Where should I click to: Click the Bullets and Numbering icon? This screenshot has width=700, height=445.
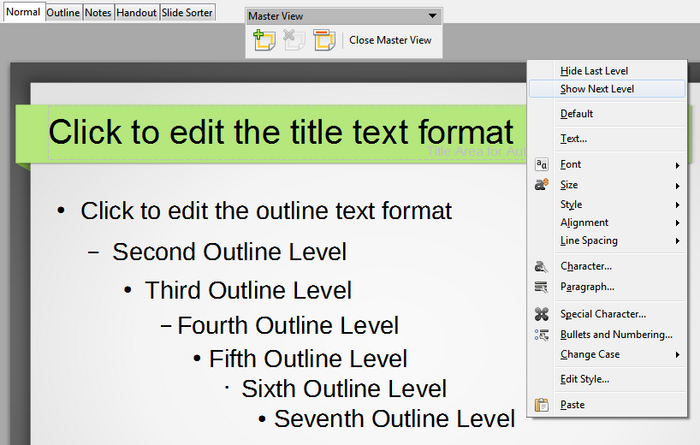pyautogui.click(x=541, y=334)
